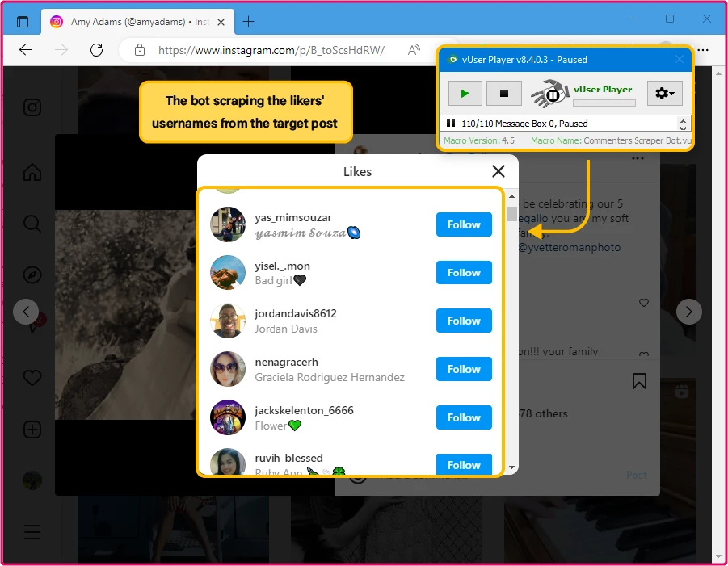This screenshot has height=566, width=728.
Task: Click vUser Player robot hand logo
Action: (x=550, y=94)
